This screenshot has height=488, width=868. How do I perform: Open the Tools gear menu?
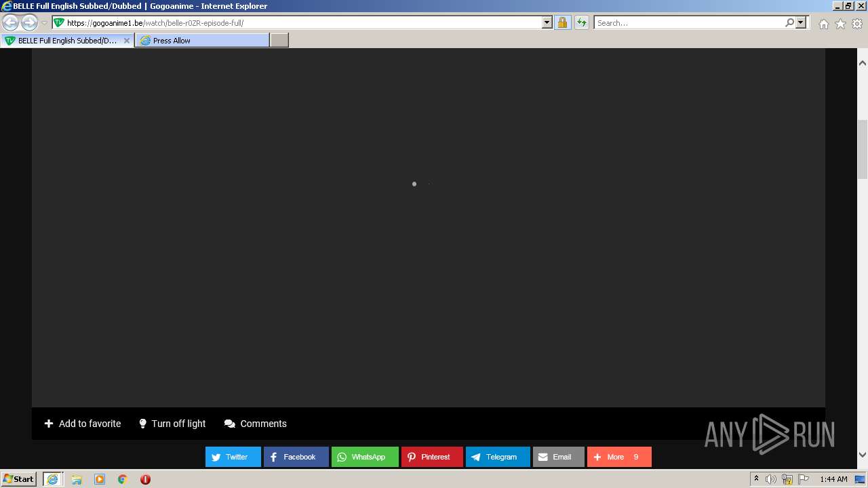[x=857, y=24]
